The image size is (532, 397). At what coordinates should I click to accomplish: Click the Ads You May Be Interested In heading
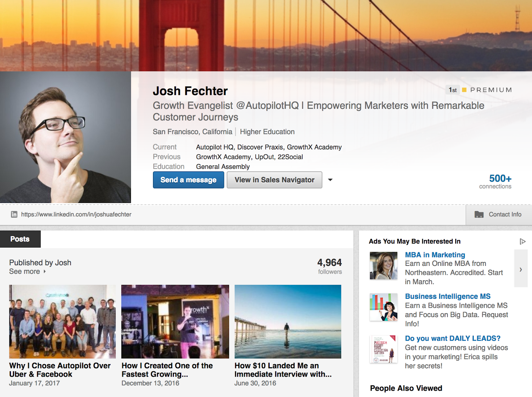[x=415, y=241]
